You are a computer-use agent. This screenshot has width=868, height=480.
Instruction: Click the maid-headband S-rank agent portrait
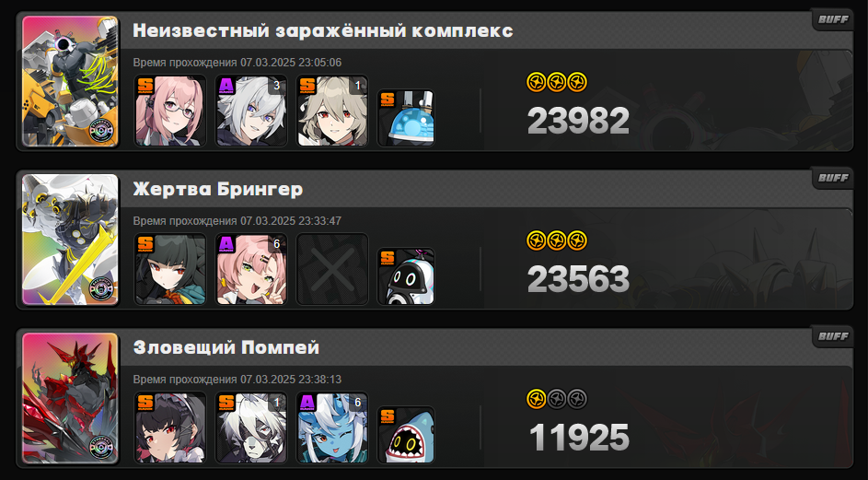pos(170,427)
